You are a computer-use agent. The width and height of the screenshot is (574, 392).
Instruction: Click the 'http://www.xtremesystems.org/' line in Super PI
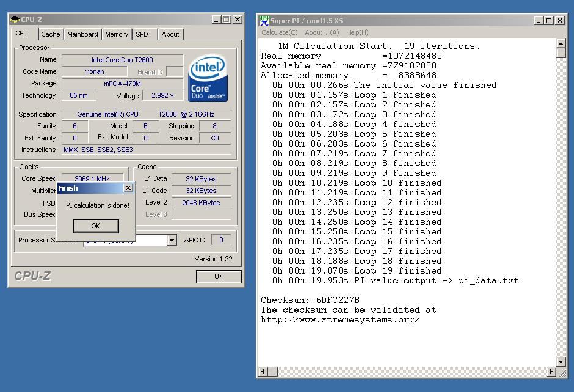(x=341, y=319)
